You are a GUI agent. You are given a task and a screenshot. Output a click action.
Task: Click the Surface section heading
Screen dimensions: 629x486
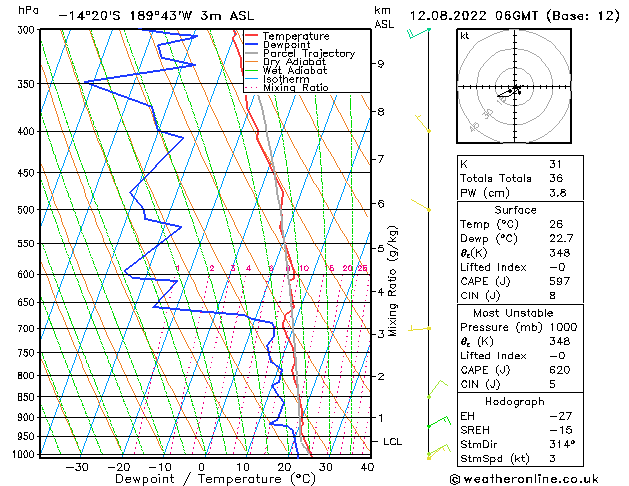(515, 210)
